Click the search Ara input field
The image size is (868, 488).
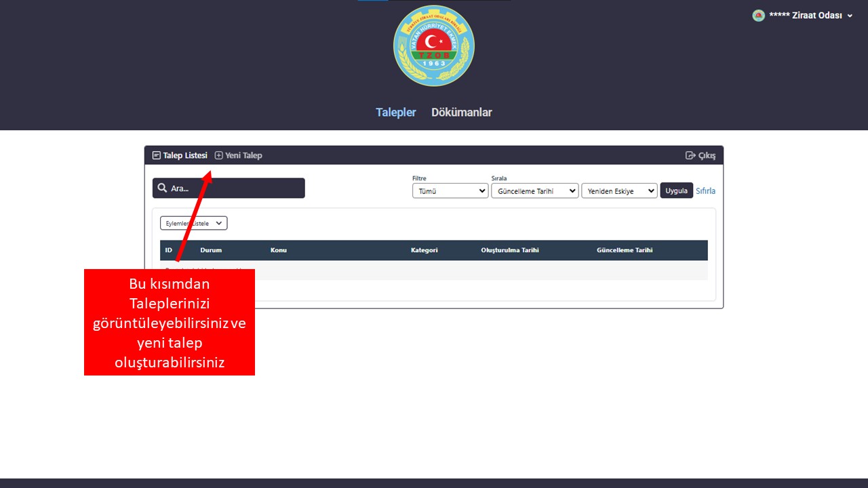229,188
